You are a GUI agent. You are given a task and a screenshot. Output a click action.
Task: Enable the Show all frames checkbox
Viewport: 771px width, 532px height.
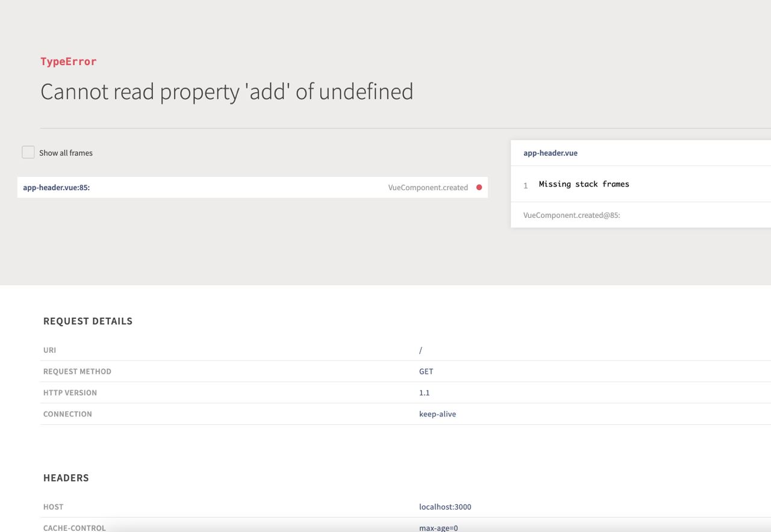pos(28,152)
